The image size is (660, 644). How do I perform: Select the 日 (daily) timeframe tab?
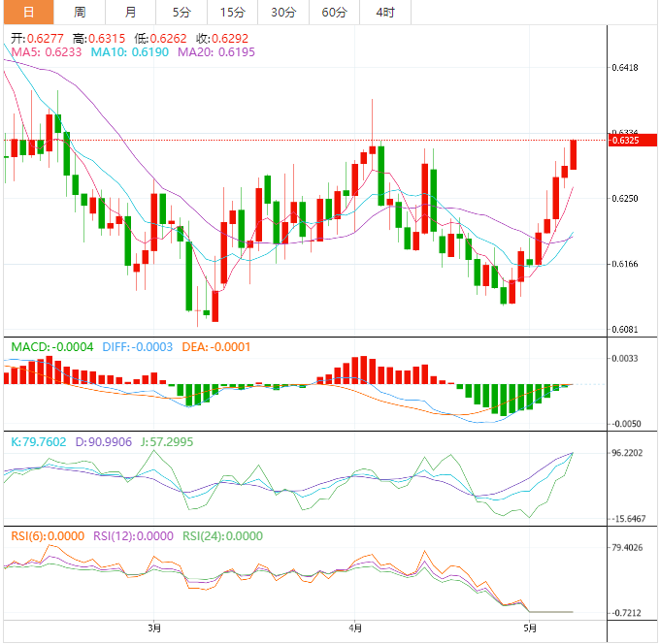[x=27, y=13]
